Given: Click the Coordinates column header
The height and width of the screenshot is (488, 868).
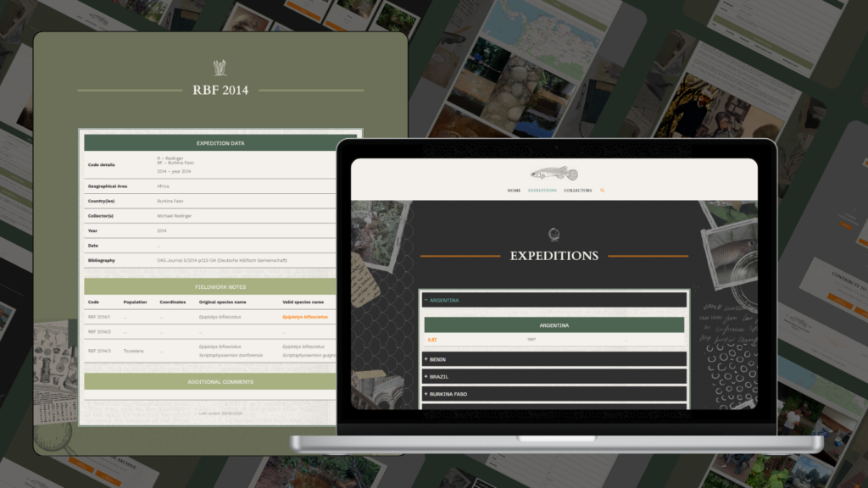Looking at the screenshot, I should click(173, 302).
